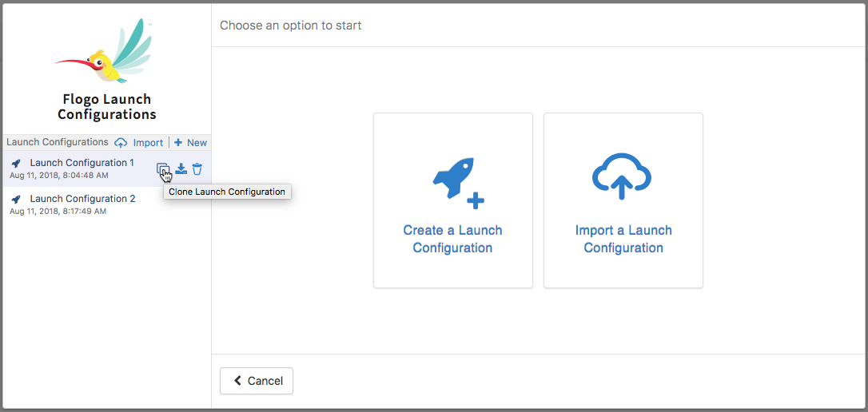Click the Flogo Launch Configurations title text
Viewport: 868px width, 412px height.
(106, 107)
